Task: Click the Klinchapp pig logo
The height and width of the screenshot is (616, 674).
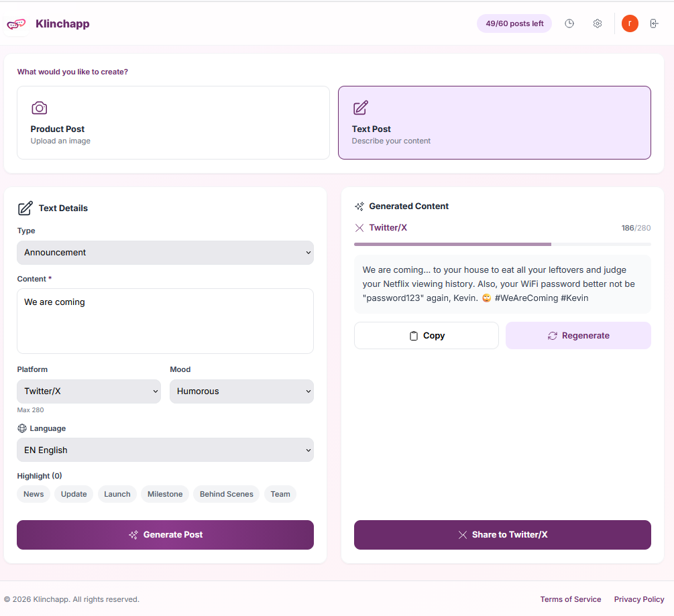Action: point(15,23)
